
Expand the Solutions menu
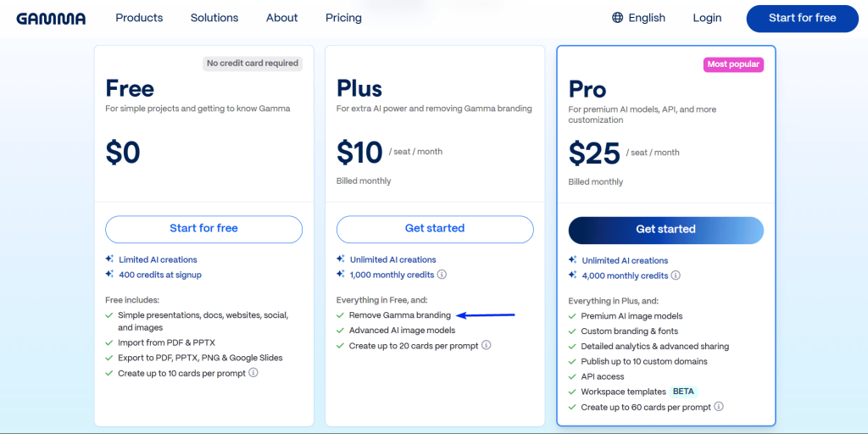pyautogui.click(x=214, y=18)
